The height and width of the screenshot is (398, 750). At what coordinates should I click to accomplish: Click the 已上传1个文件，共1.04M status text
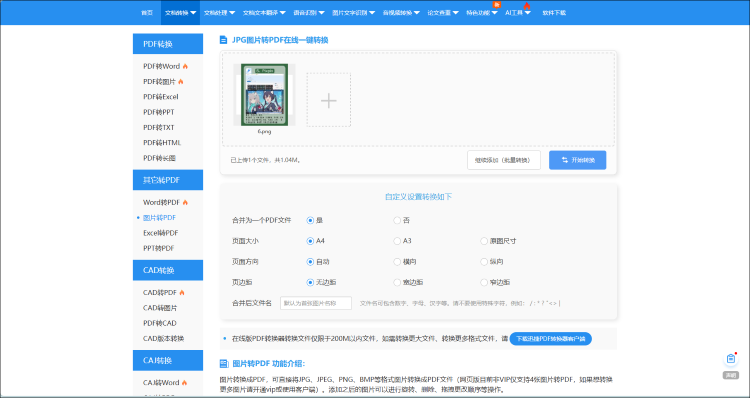[x=265, y=160]
